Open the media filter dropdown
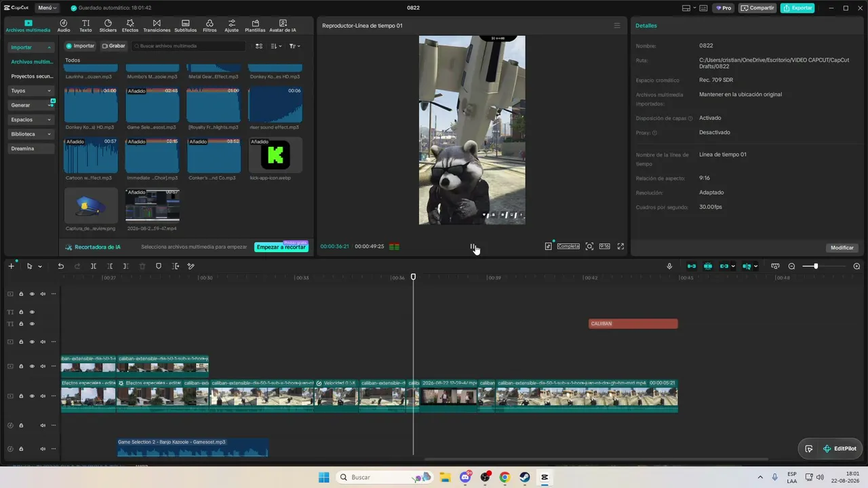Screen dimensions: 868x488 pos(294,46)
